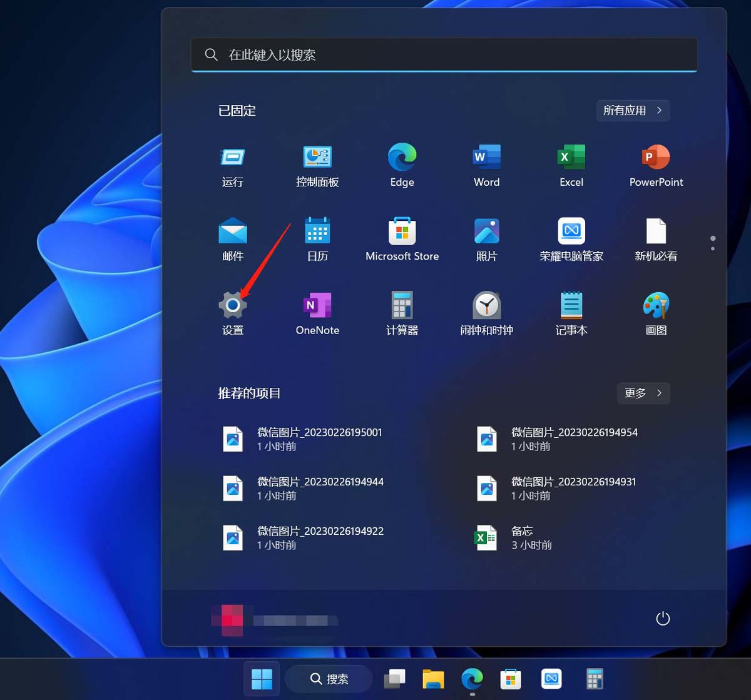Expand 所有应用 to show all apps
751x700 pixels.
pyautogui.click(x=633, y=111)
